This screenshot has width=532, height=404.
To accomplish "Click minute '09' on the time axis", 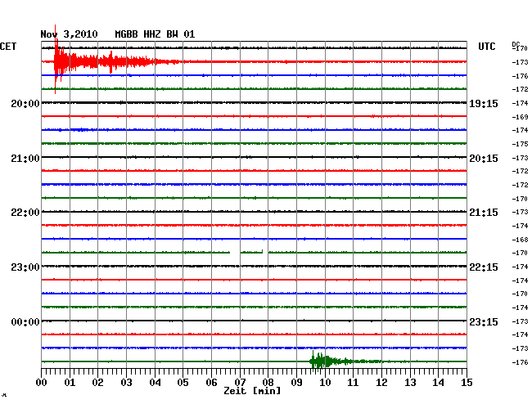I will click(296, 382).
